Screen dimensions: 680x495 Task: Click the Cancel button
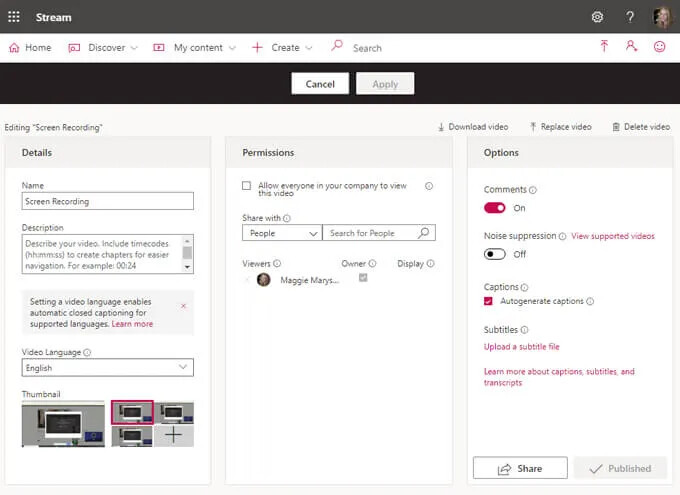point(320,84)
